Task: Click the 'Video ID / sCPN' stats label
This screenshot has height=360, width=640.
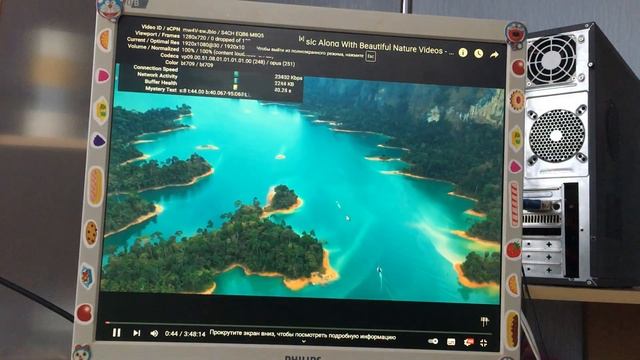Action: click(160, 28)
